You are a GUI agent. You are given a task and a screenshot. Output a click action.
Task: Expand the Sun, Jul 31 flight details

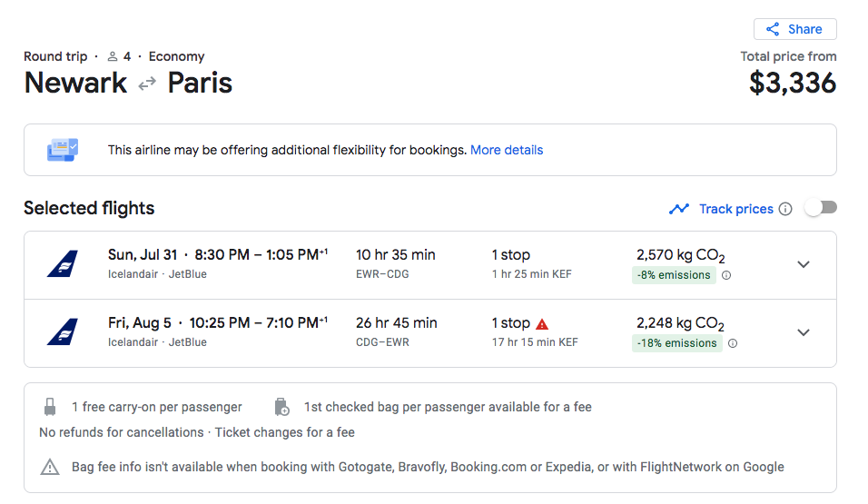(804, 264)
